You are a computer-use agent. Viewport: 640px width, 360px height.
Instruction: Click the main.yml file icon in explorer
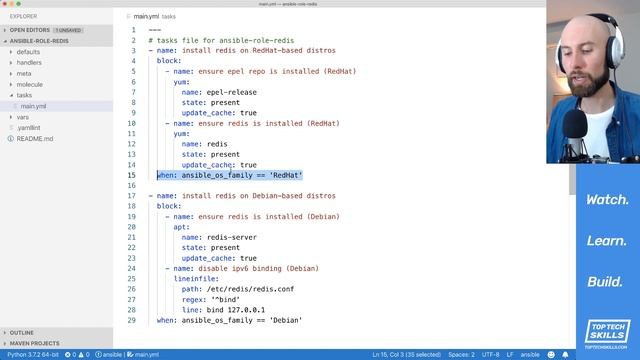(x=15, y=106)
